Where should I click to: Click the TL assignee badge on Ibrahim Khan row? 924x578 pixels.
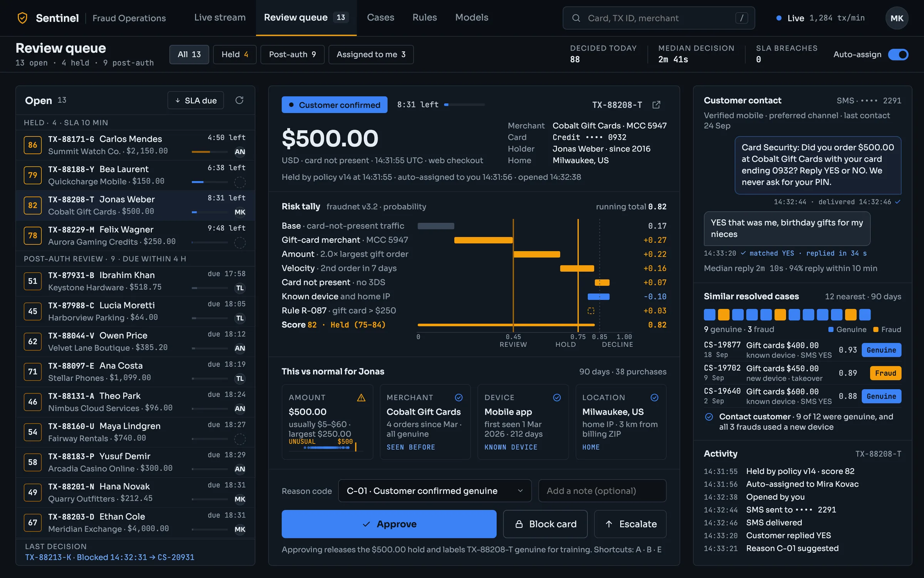click(240, 288)
